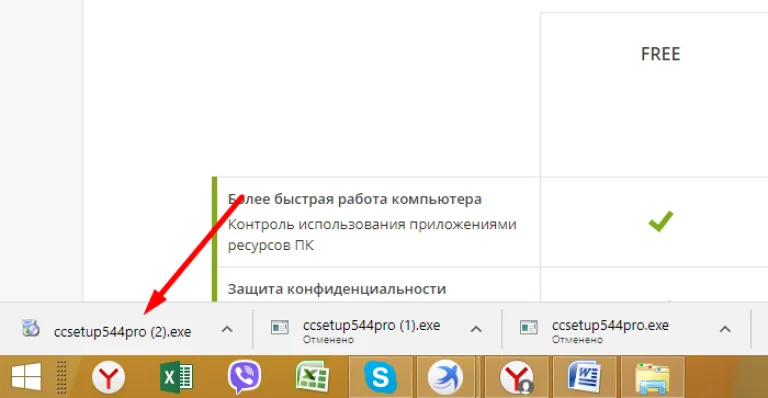Open the blue bird app icon
The image size is (768, 398).
(445, 377)
